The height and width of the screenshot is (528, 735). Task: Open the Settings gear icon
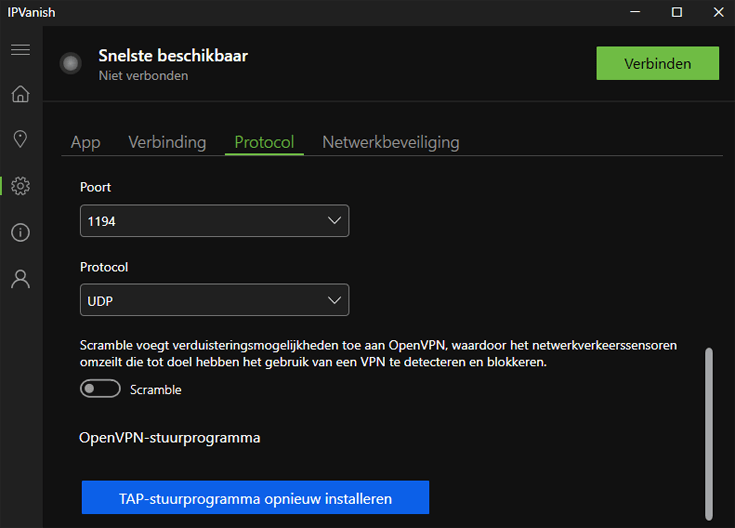point(21,186)
